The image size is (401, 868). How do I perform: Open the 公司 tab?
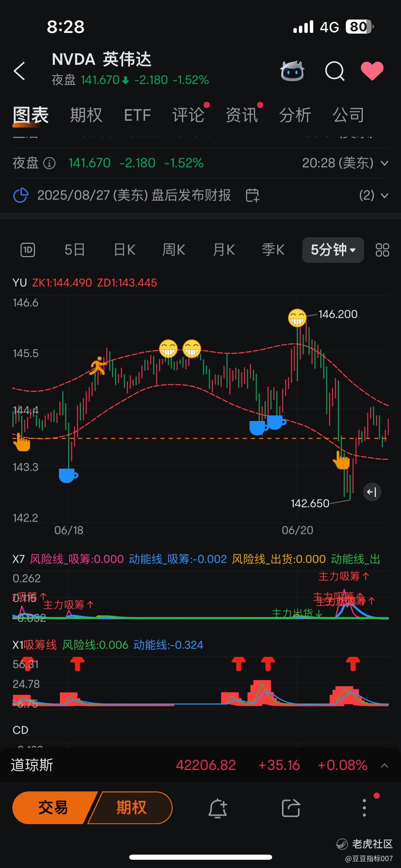click(x=348, y=115)
